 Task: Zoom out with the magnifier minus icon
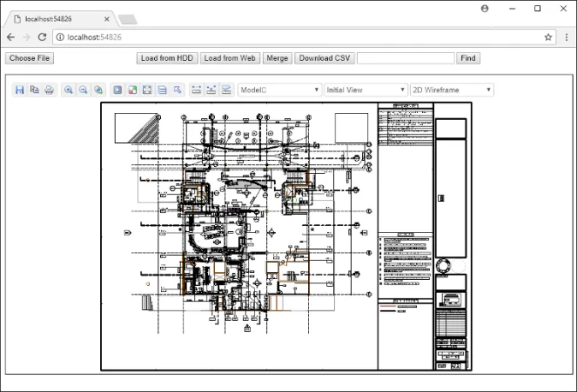pyautogui.click(x=83, y=90)
